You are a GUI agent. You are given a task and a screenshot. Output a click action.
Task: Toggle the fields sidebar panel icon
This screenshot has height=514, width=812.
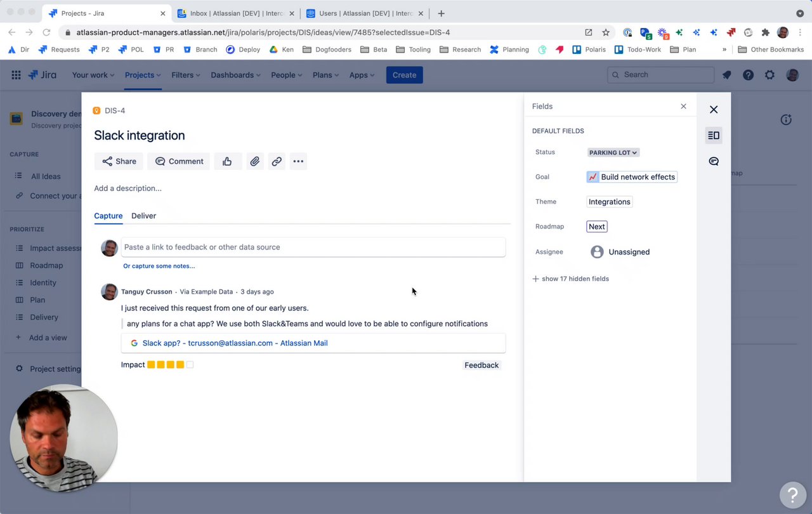pyautogui.click(x=714, y=135)
